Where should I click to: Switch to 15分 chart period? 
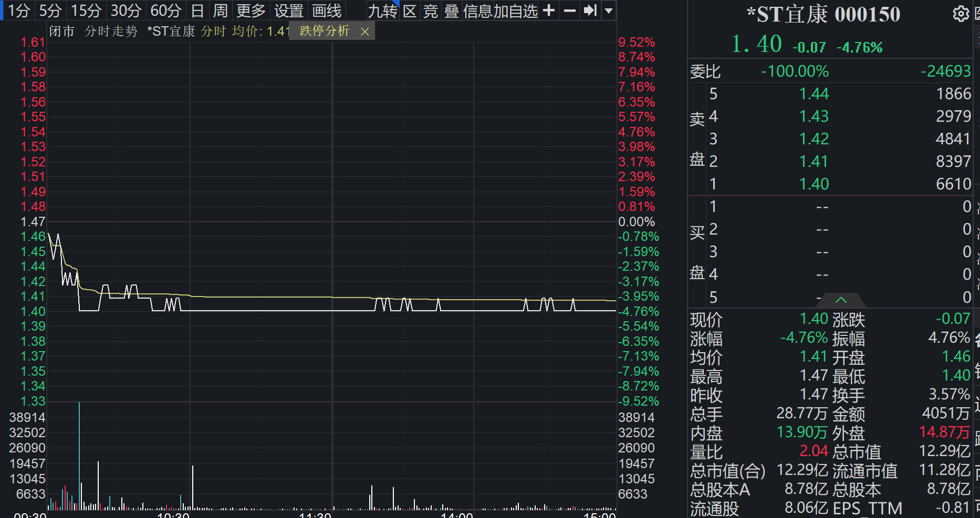pos(86,10)
